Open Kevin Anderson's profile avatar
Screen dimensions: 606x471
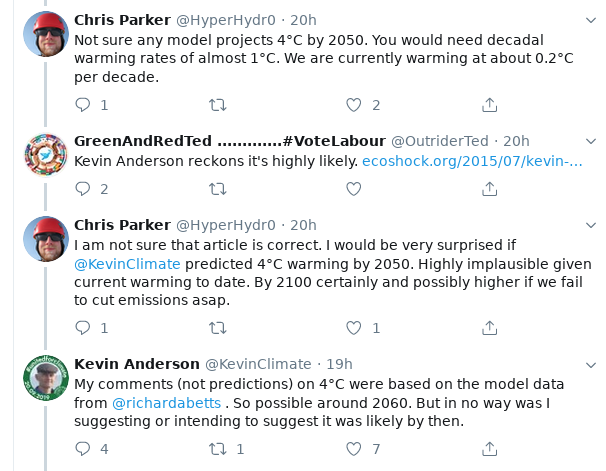click(46, 378)
